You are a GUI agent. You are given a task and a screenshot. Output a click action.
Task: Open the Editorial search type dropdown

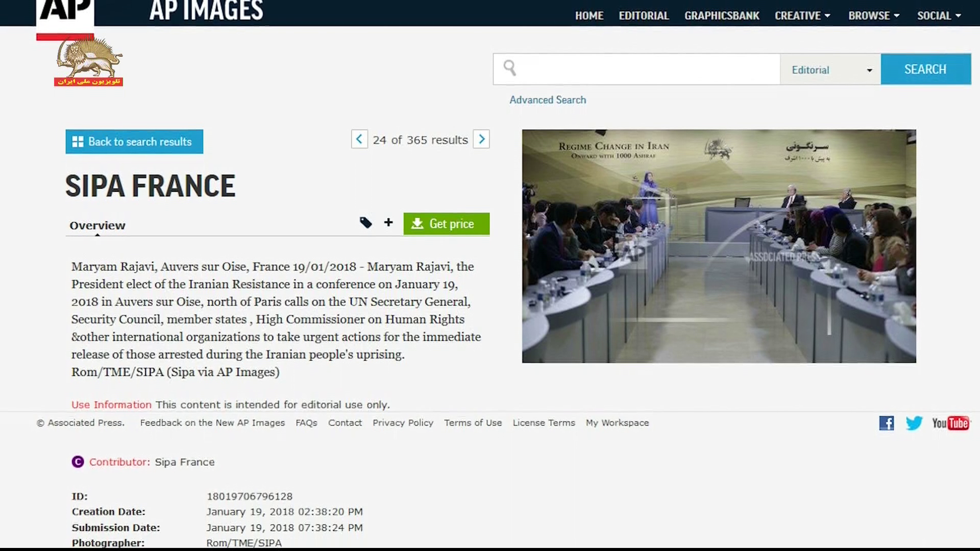coord(830,69)
